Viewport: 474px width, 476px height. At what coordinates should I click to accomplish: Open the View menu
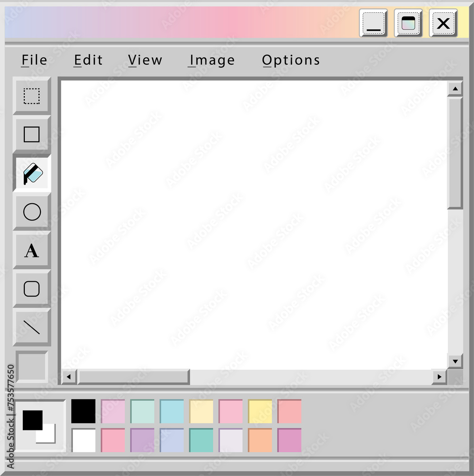145,60
